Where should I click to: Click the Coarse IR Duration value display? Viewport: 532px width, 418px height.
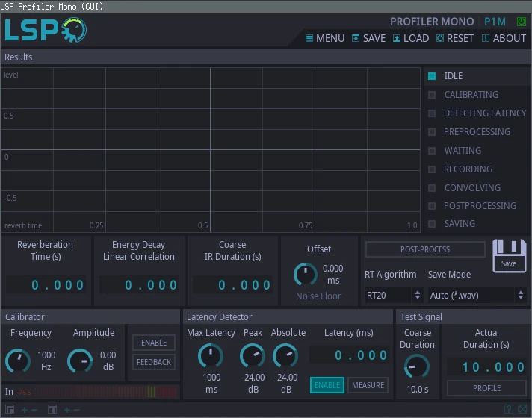233,285
